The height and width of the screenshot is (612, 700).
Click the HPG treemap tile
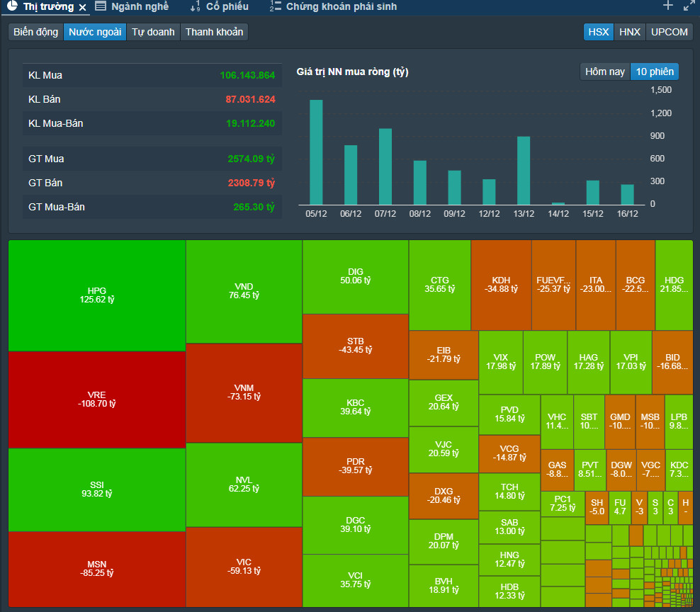97,295
